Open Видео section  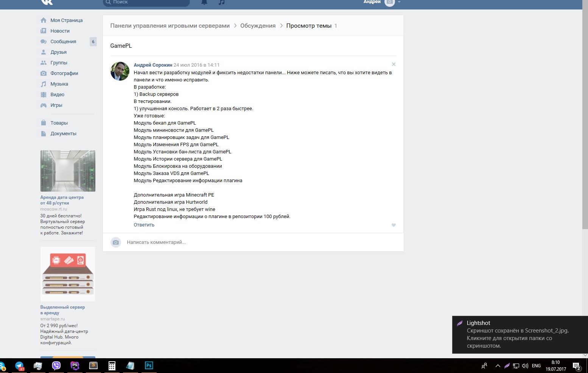pyautogui.click(x=58, y=95)
